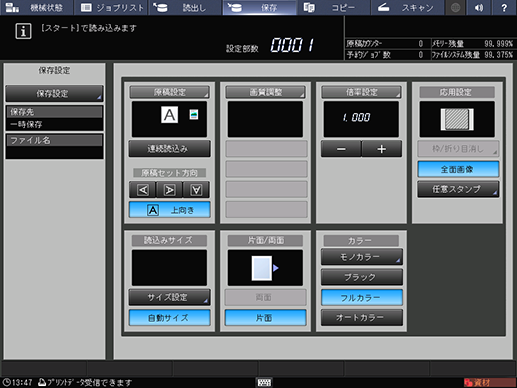Click the frame erase preview icon
This screenshot has width=517, height=388.
coord(457,119)
